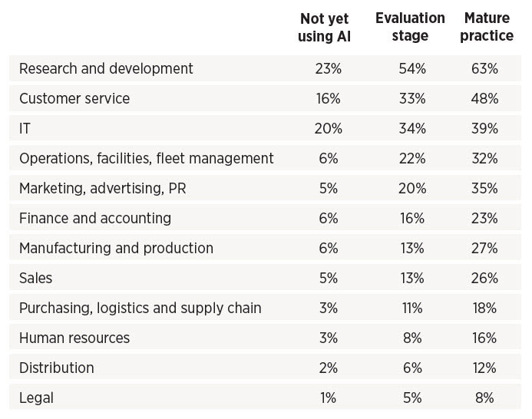Select the Sales row label

(35, 279)
